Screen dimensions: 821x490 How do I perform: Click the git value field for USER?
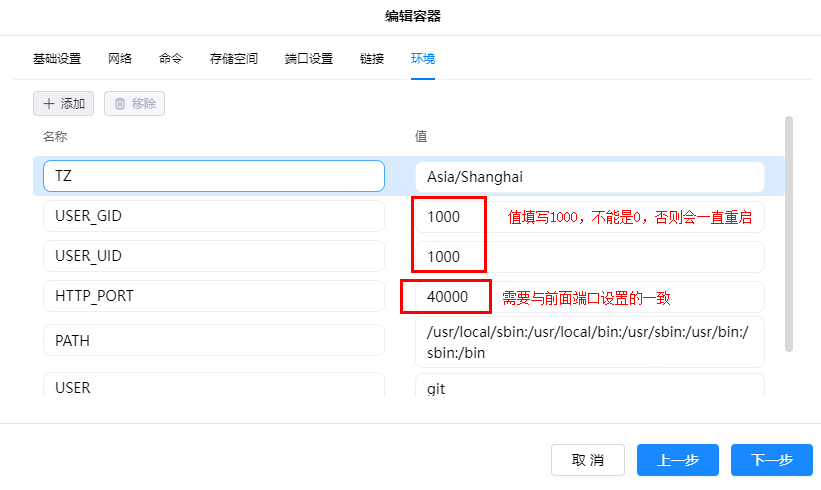[589, 387]
